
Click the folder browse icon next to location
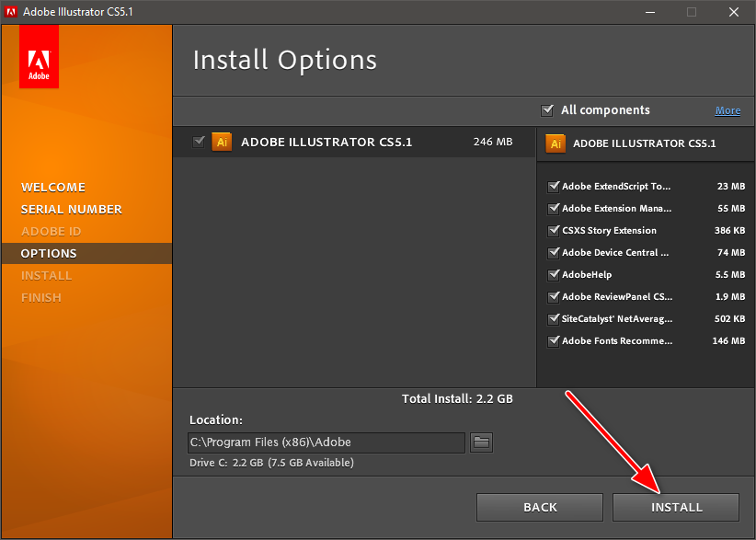[x=482, y=442]
